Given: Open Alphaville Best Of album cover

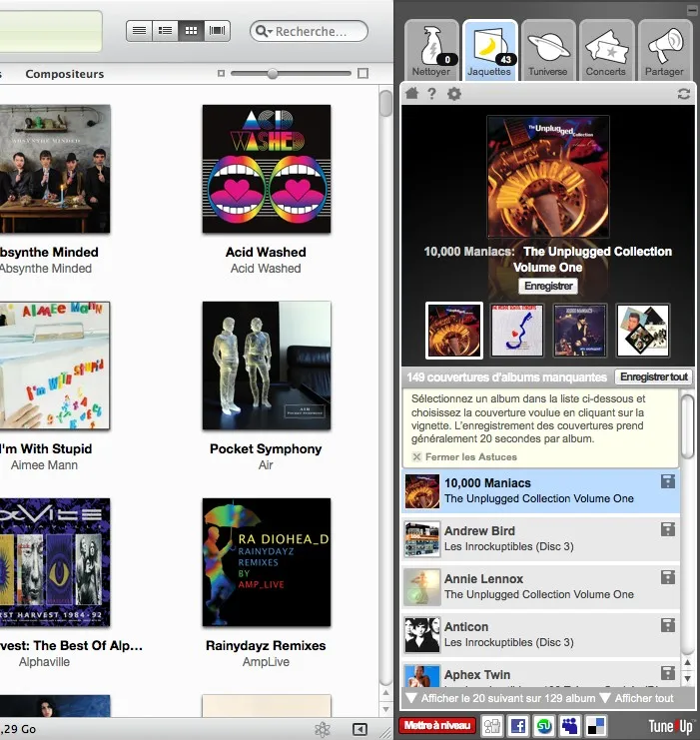Looking at the screenshot, I should coord(55,562).
